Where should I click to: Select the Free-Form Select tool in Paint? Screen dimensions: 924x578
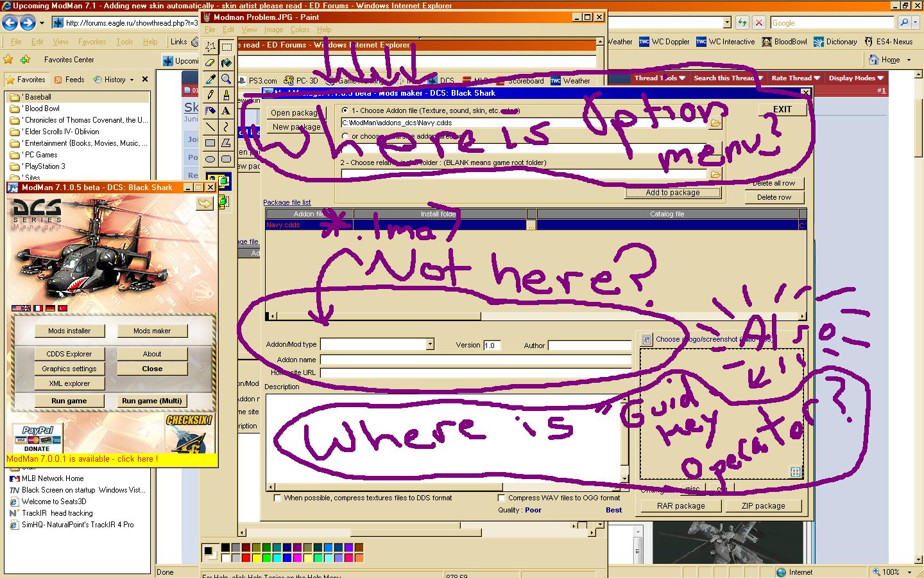(210, 47)
